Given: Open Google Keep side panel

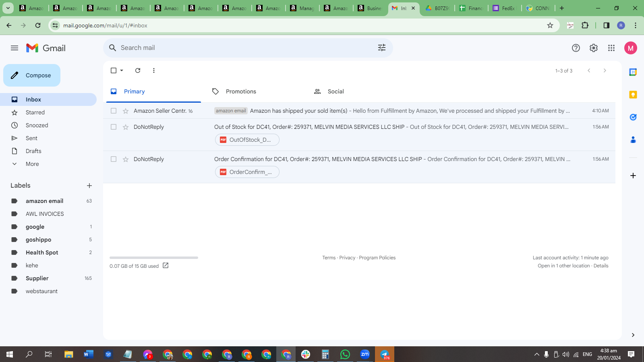Looking at the screenshot, I should [633, 95].
